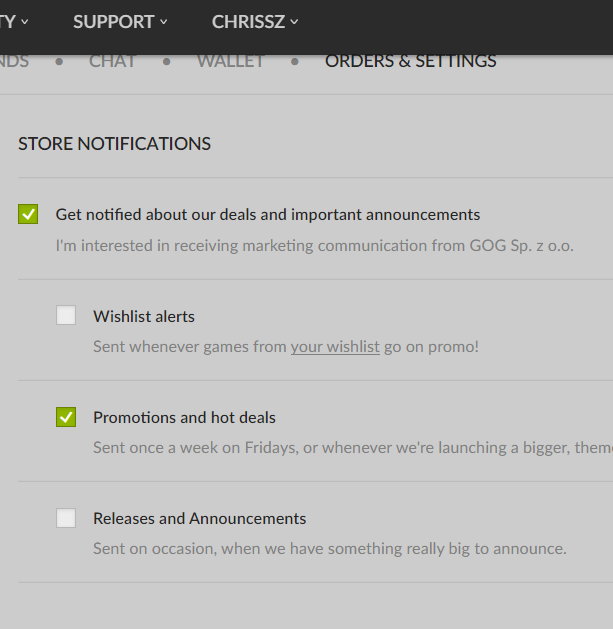Click the chevron next to SUPPORT
This screenshot has height=629, width=613.
tap(164, 22)
